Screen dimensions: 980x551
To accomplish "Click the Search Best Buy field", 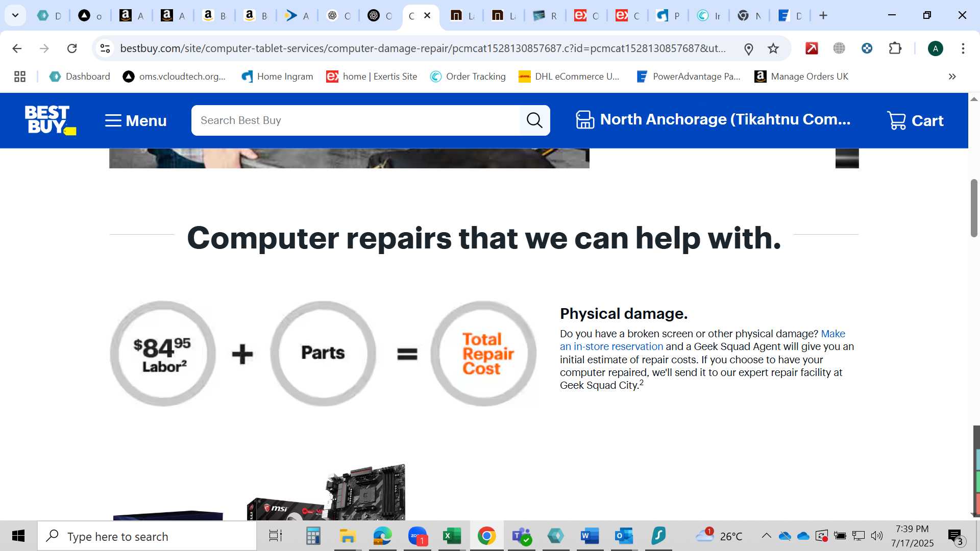I will click(x=355, y=120).
